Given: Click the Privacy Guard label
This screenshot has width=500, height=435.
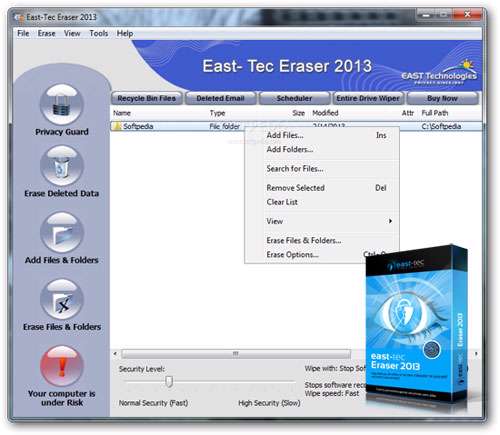Looking at the screenshot, I should click(x=62, y=132).
